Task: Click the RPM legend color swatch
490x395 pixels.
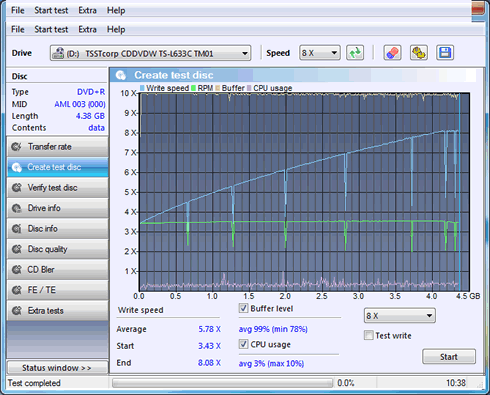Action: coord(194,88)
